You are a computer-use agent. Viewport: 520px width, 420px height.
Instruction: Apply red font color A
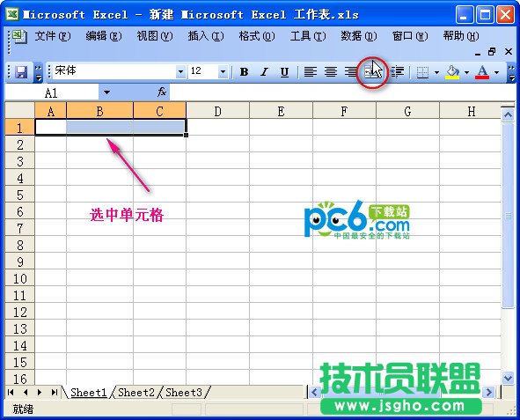482,72
